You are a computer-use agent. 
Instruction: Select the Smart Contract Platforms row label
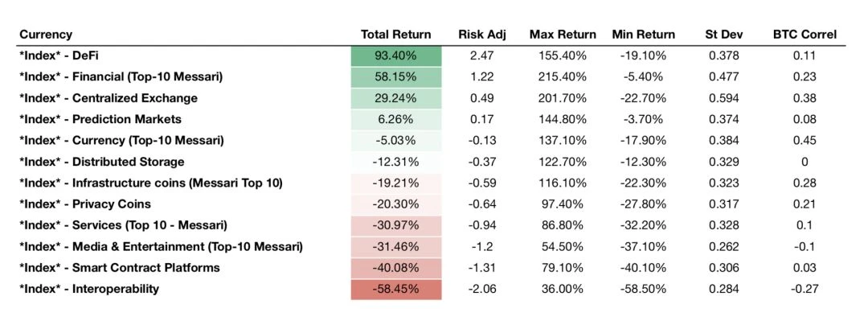[x=120, y=267]
